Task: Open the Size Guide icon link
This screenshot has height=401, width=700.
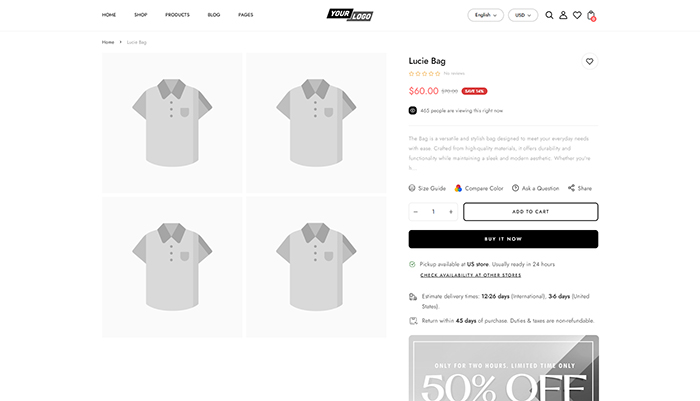Action: pos(412,188)
